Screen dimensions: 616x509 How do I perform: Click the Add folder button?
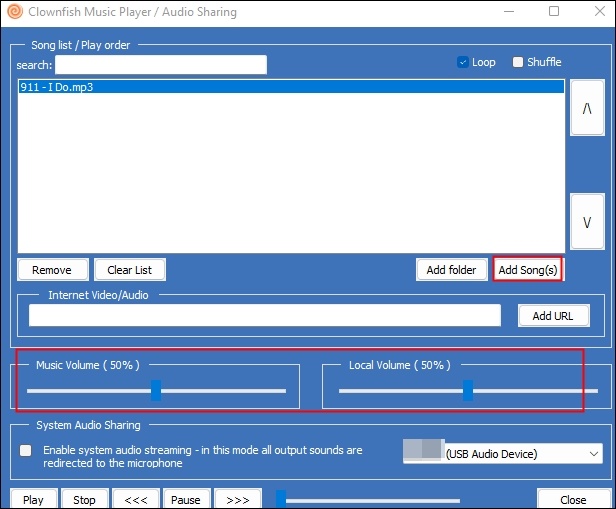coord(451,269)
